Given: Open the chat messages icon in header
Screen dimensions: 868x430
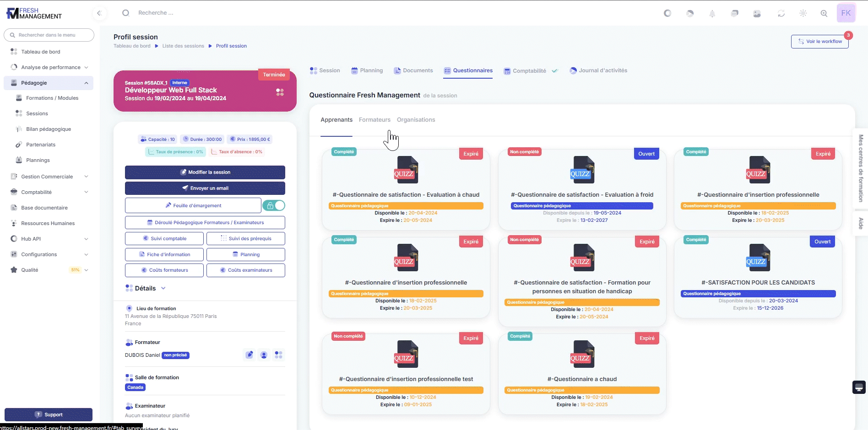Looking at the screenshot, I should point(734,14).
